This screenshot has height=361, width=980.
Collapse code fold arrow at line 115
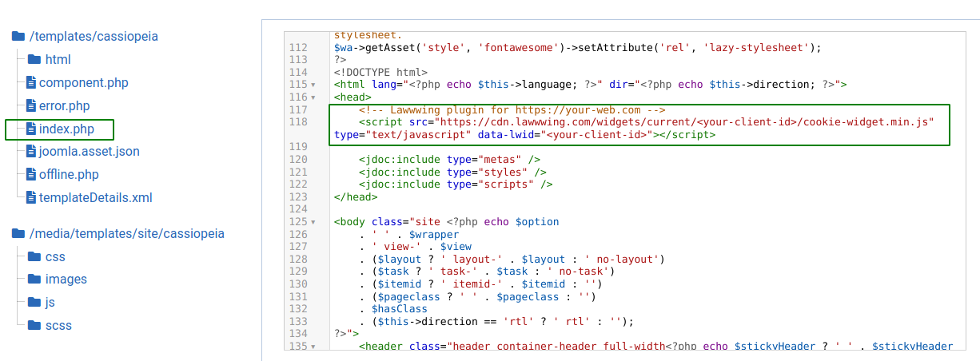(313, 85)
